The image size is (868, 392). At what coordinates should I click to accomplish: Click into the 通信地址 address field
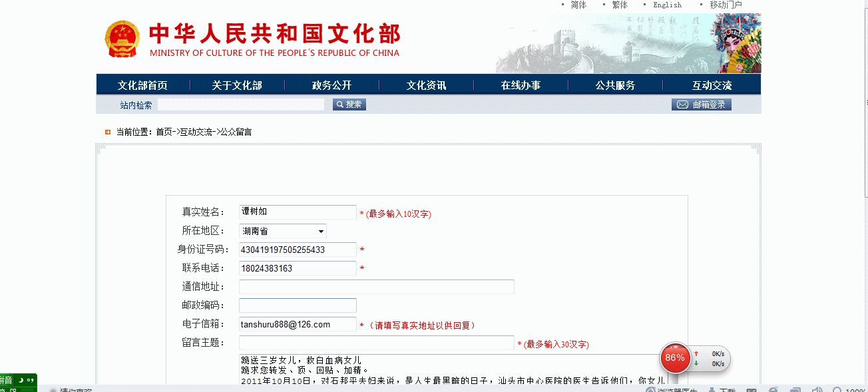[376, 287]
